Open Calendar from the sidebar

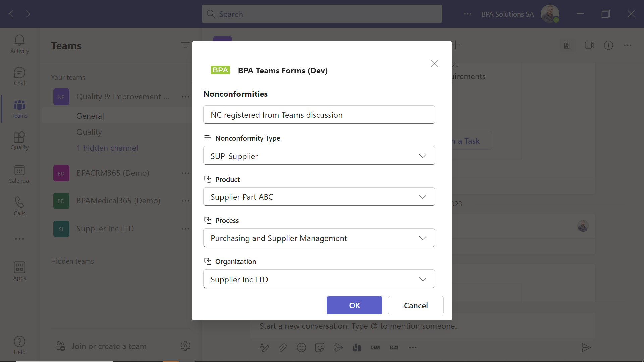click(x=19, y=174)
